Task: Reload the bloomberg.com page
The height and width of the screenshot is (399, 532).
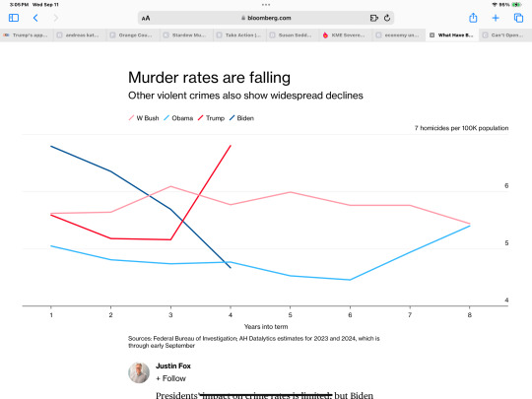Action: [387, 18]
